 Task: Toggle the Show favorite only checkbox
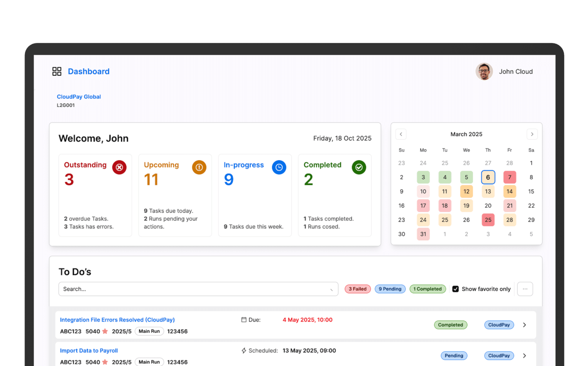(x=456, y=289)
